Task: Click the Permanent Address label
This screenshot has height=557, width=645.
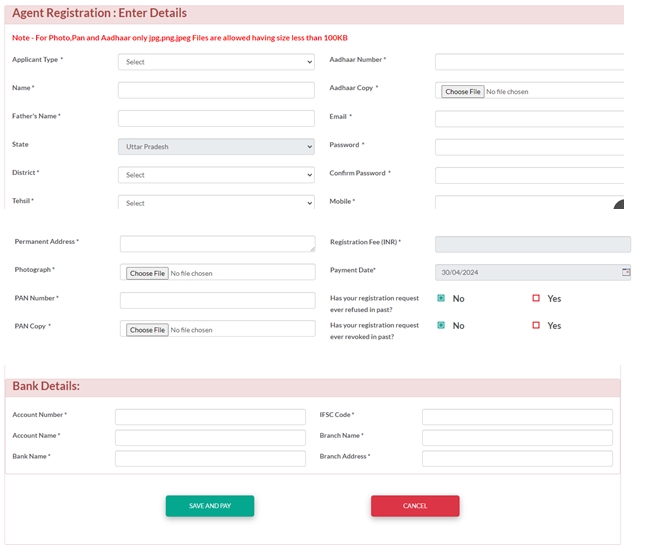Action: pos(46,241)
